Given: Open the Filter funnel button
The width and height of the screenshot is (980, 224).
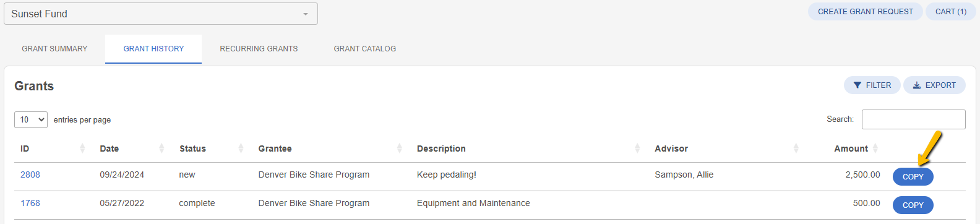Looking at the screenshot, I should tap(872, 85).
